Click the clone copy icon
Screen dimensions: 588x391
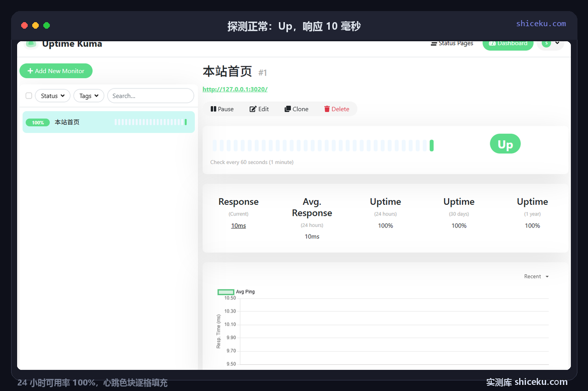tap(287, 109)
